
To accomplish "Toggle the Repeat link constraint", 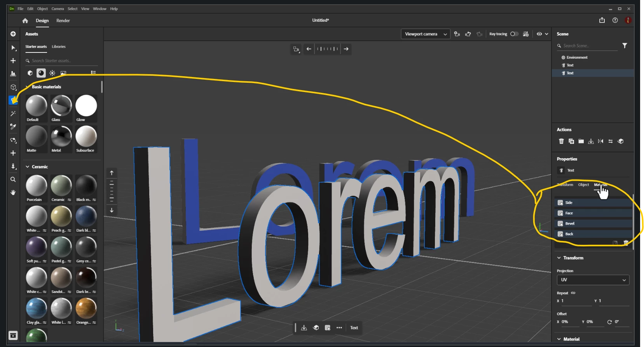I will pyautogui.click(x=573, y=293).
